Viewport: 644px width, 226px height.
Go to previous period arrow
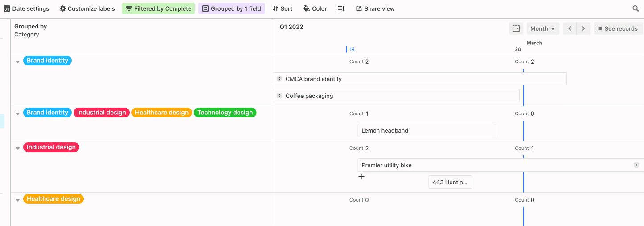tap(570, 28)
